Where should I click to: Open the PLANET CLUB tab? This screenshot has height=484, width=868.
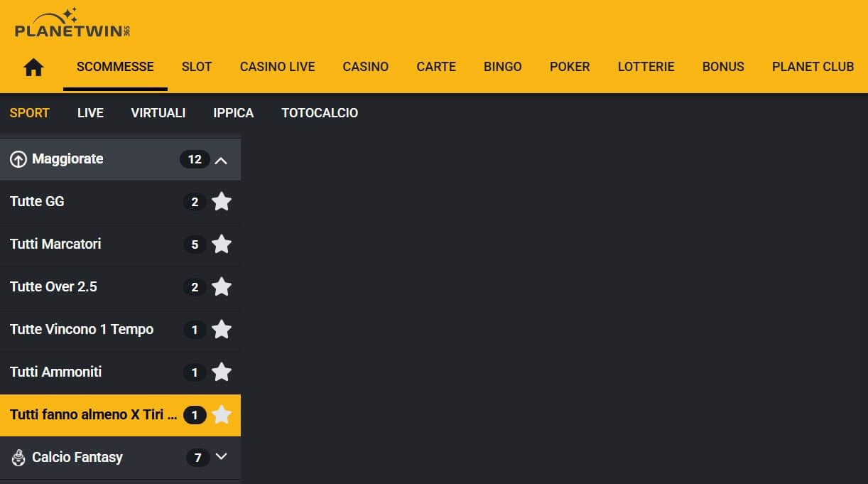(813, 67)
